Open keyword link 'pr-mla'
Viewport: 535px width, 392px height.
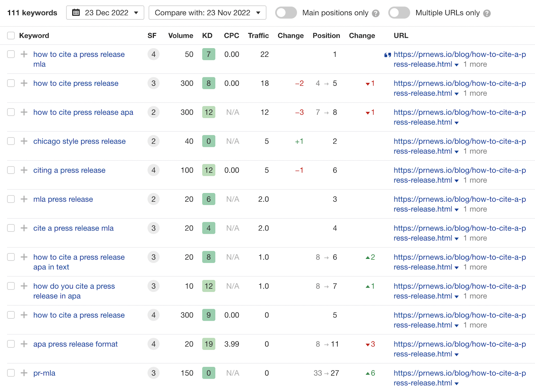pyautogui.click(x=44, y=373)
